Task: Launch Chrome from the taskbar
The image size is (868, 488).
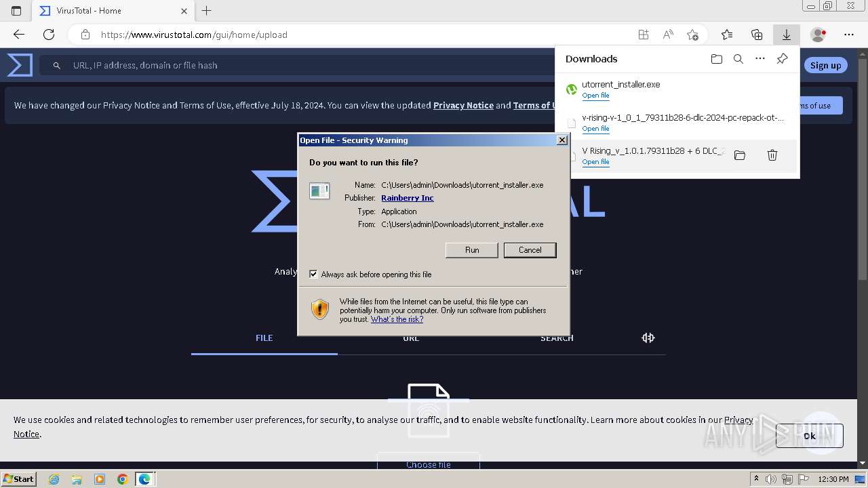Action: (x=122, y=479)
